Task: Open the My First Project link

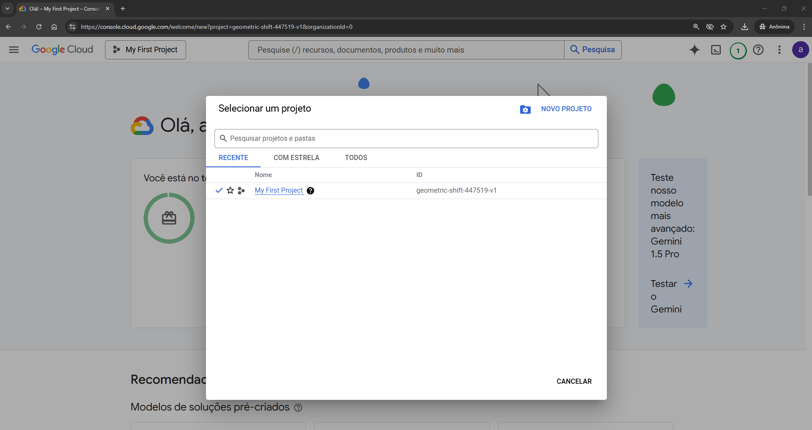Action: 279,191
